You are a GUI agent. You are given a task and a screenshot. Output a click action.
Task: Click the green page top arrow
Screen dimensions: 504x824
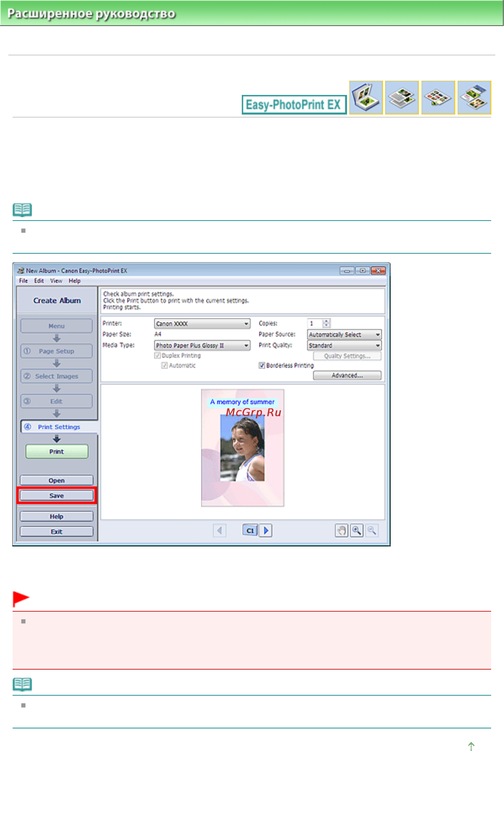tap(471, 746)
